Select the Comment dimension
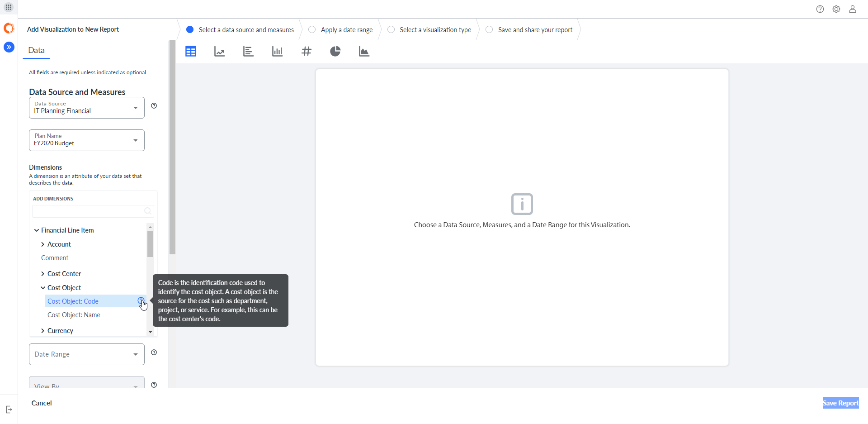The width and height of the screenshot is (868, 424). [55, 258]
